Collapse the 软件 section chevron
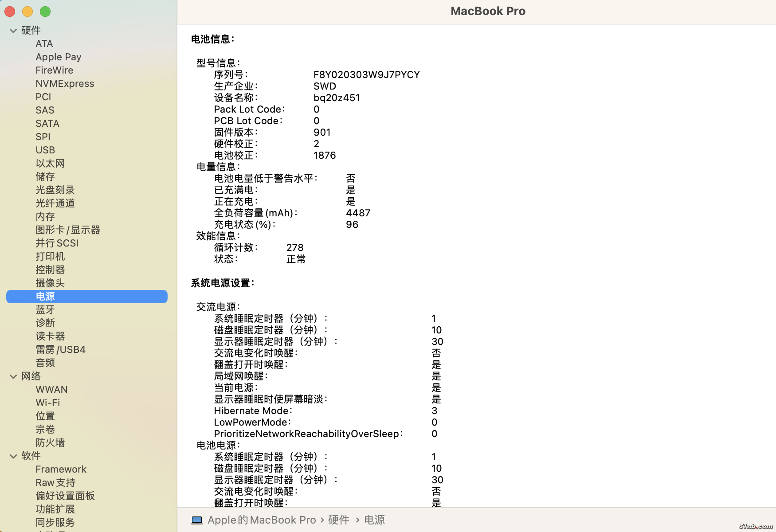The image size is (776, 532). [x=13, y=456]
